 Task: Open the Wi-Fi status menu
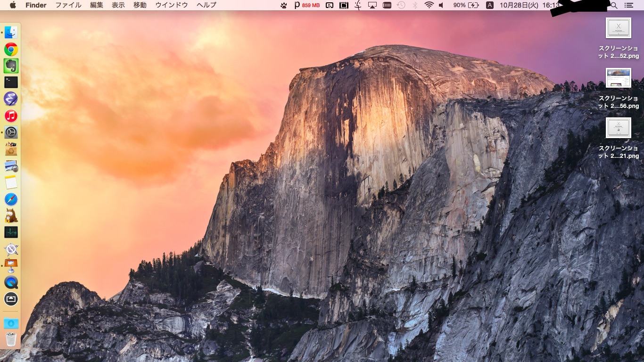[429, 5]
